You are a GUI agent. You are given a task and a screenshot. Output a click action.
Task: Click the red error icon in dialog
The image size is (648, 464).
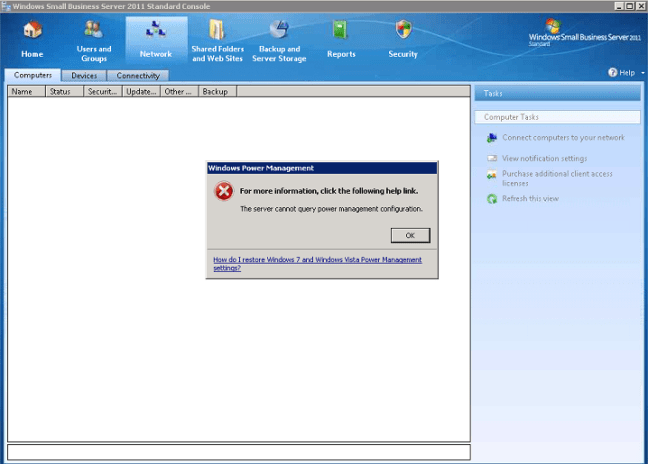[x=224, y=191]
